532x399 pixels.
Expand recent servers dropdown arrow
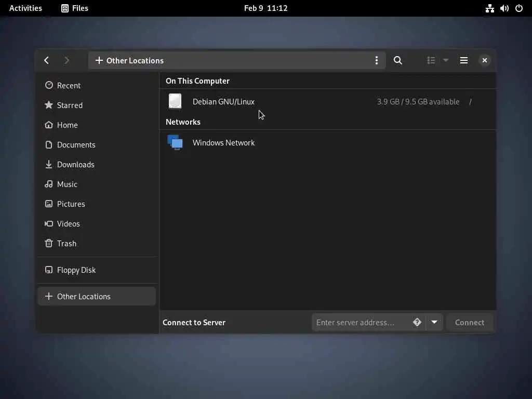pos(434,322)
